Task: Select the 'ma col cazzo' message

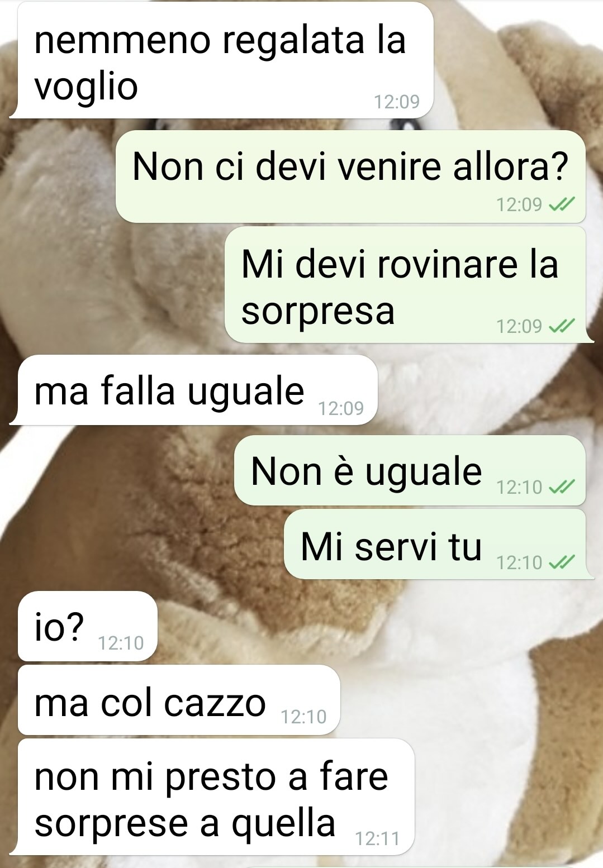Action: click(179, 700)
